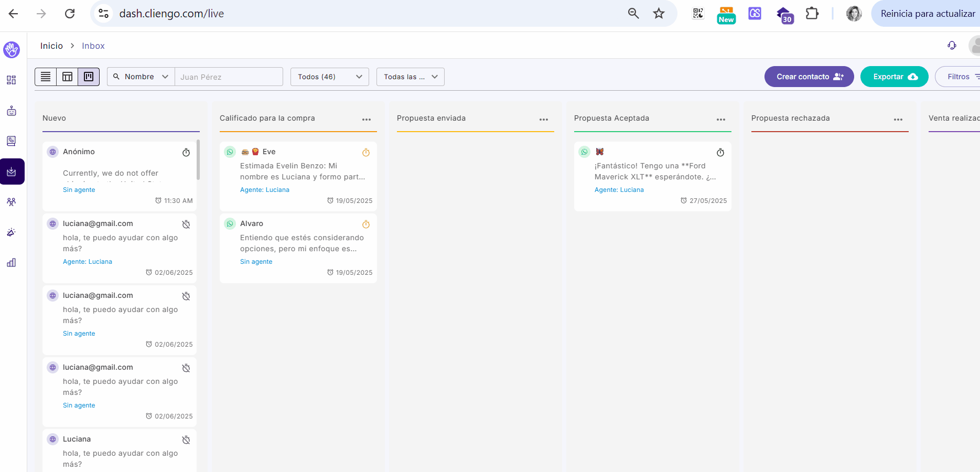Image resolution: width=980 pixels, height=472 pixels.
Task: Open Propuesta enviada column options menu
Action: 544,120
